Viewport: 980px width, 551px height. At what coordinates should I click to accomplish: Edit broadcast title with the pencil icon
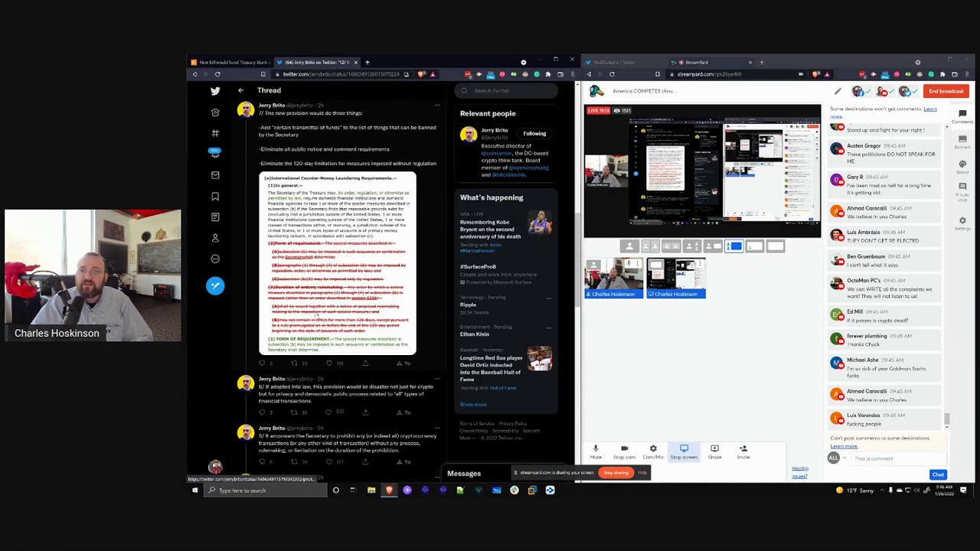click(838, 91)
